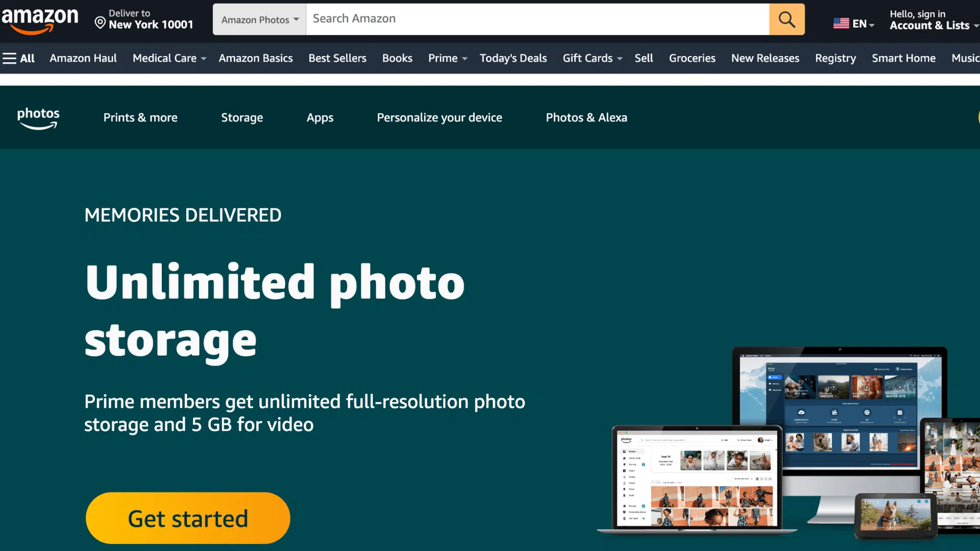980x551 pixels.
Task: Select the Storage tab
Action: tap(242, 117)
